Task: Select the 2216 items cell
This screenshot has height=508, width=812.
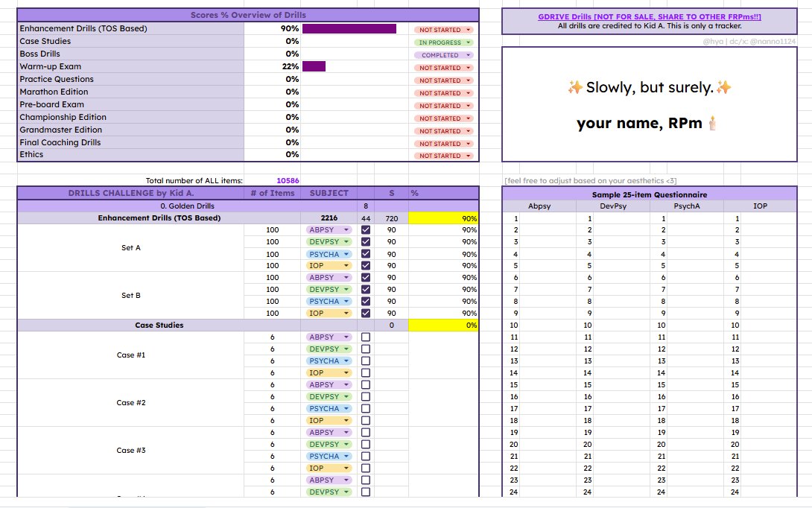Action: (x=329, y=218)
